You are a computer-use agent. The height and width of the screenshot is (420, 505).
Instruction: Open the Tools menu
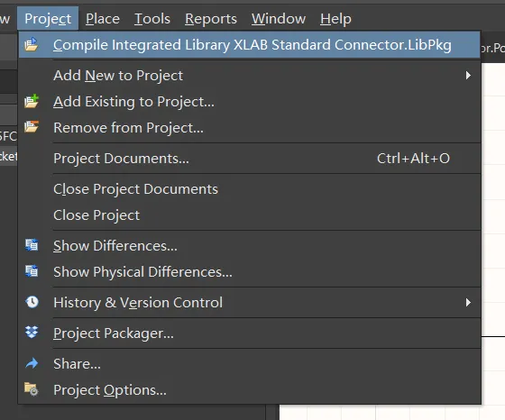click(152, 19)
